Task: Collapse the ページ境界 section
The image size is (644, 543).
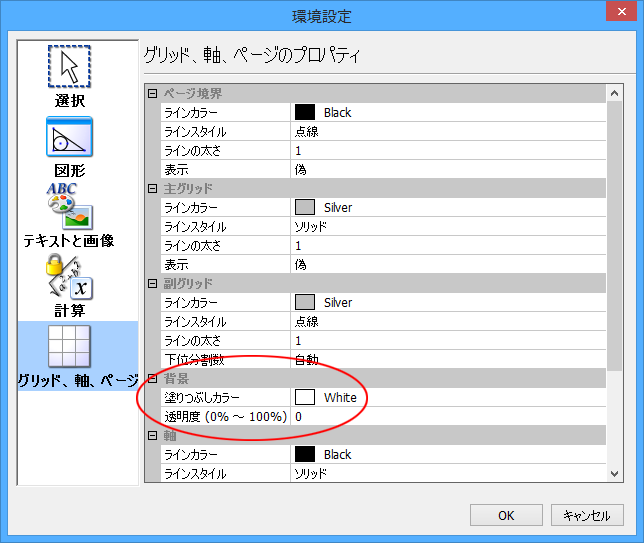Action: point(153,94)
